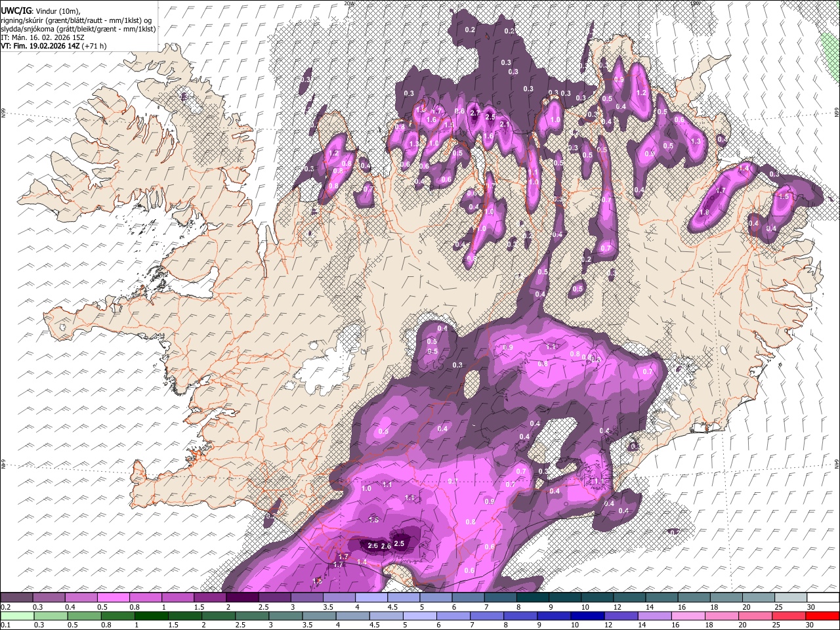Select the snow legend swatch between 6 and 7
The image size is (840, 630).
pyautogui.click(x=468, y=597)
